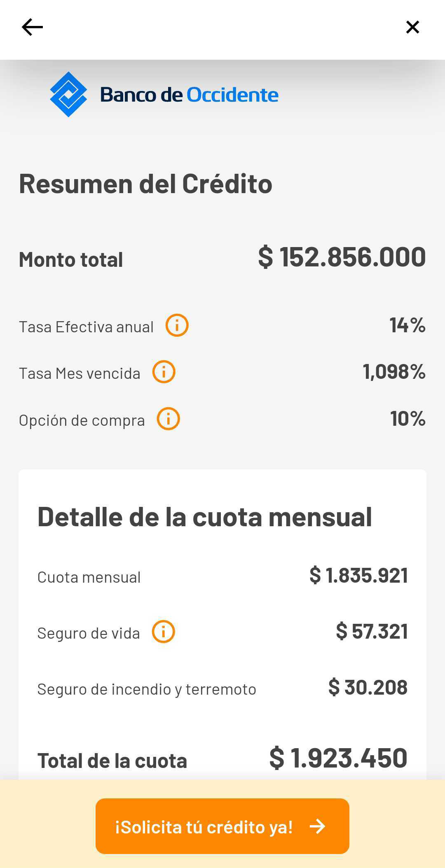This screenshot has height=868, width=445.
Task: Show info about Seguro de vida
Action: (164, 632)
